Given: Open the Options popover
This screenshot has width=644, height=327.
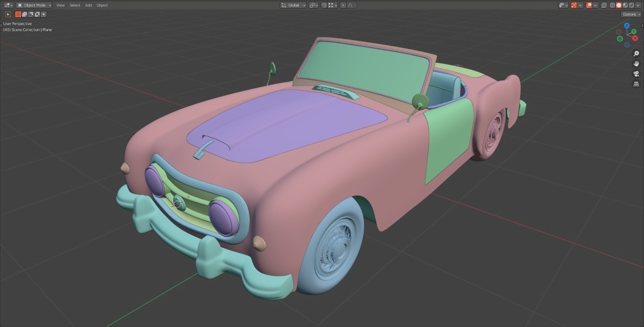Looking at the screenshot, I should pyautogui.click(x=631, y=14).
